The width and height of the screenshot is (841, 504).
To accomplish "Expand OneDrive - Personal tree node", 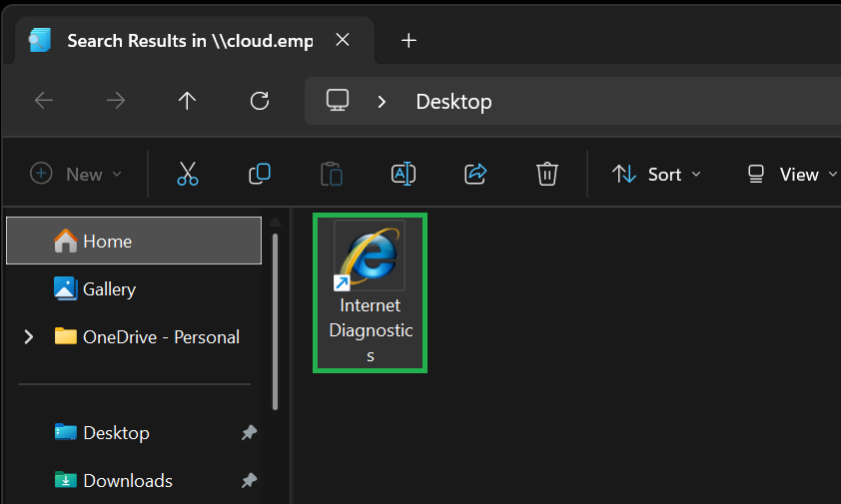I will pos(29,336).
